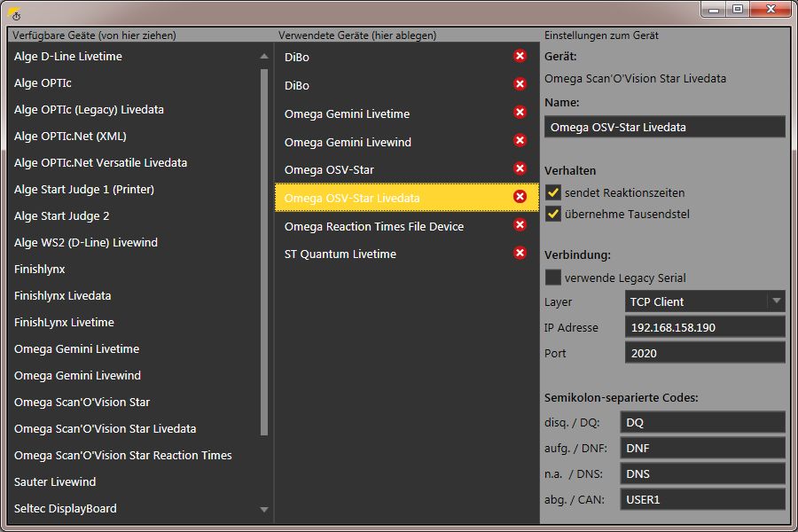Select 'ST Quantum Livetime' used device

coord(407,254)
